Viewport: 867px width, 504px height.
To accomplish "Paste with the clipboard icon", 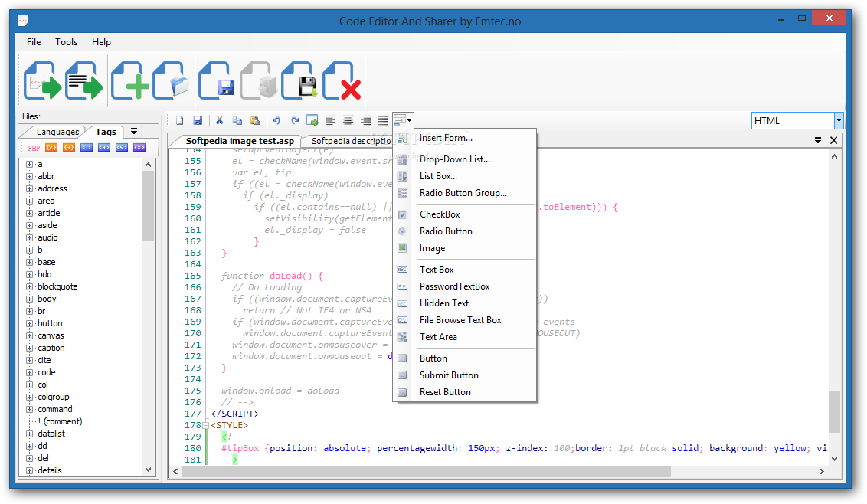I will (x=255, y=120).
